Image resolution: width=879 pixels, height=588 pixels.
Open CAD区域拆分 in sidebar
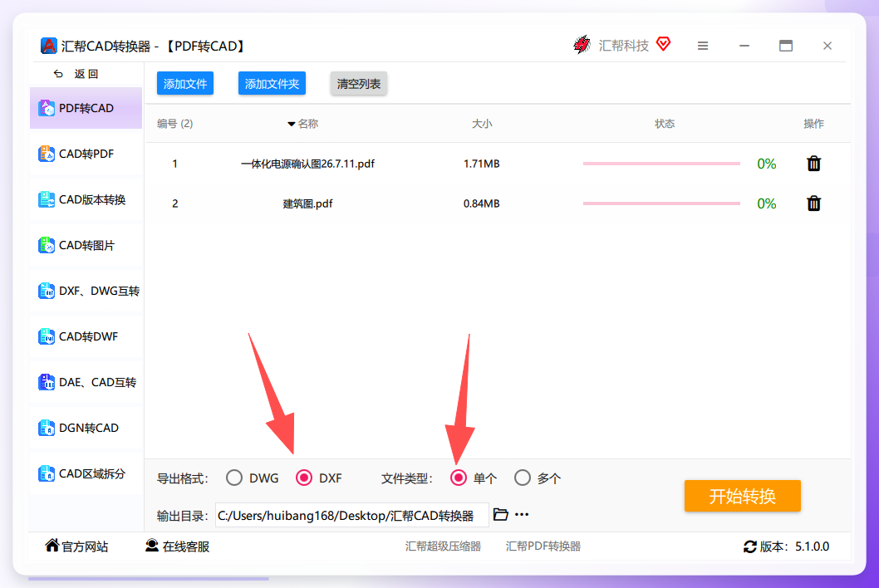pyautogui.click(x=86, y=473)
